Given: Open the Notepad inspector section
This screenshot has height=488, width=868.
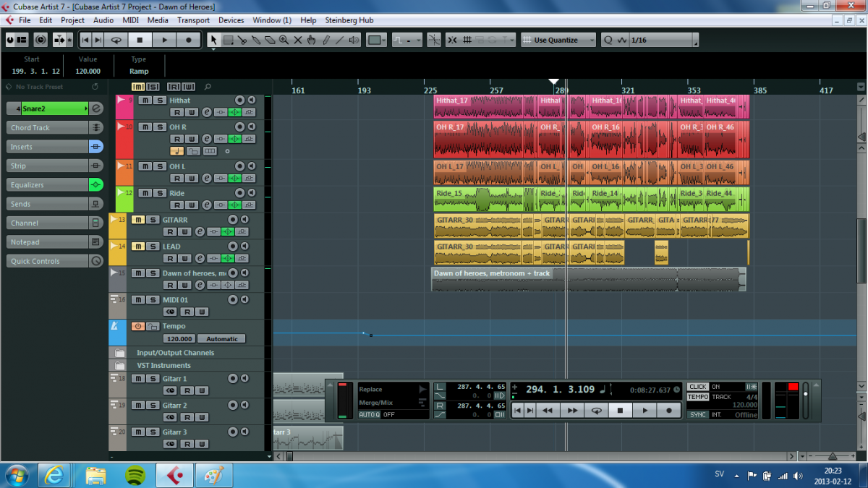Looking at the screenshot, I should point(54,242).
